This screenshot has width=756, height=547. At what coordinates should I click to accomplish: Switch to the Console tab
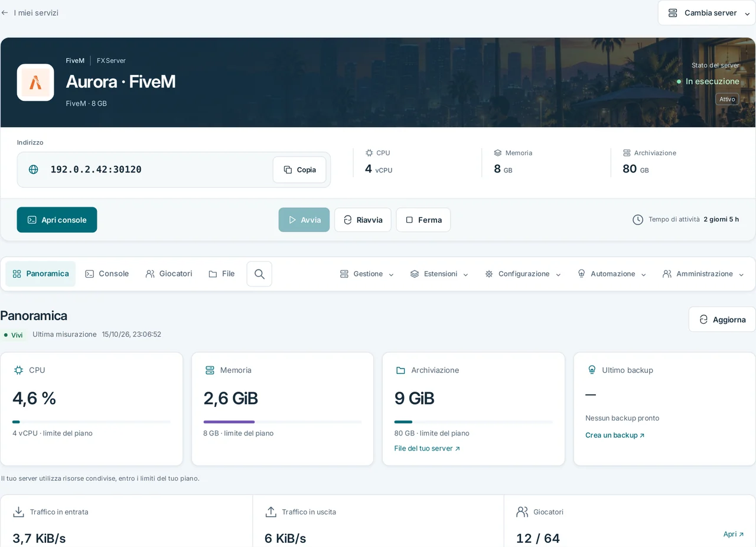(107, 274)
